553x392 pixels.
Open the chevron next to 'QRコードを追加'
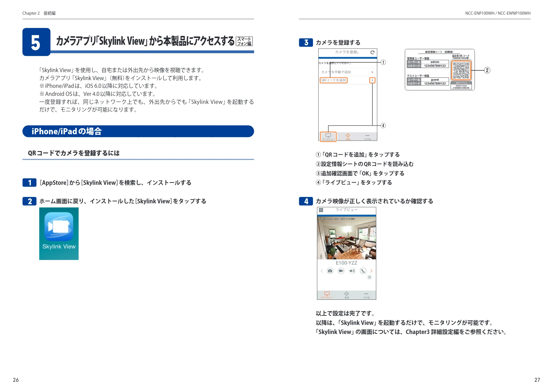(372, 80)
